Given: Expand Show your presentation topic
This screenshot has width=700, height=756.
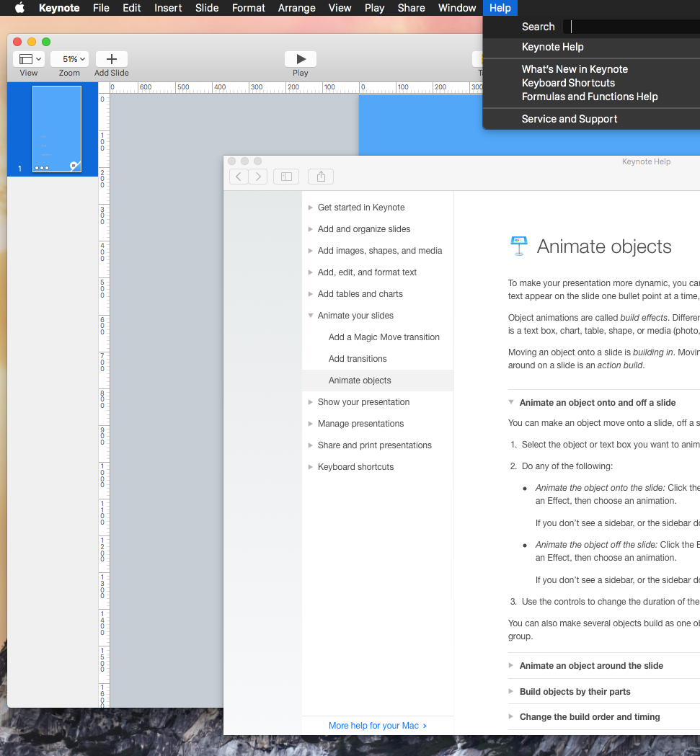Looking at the screenshot, I should click(310, 402).
